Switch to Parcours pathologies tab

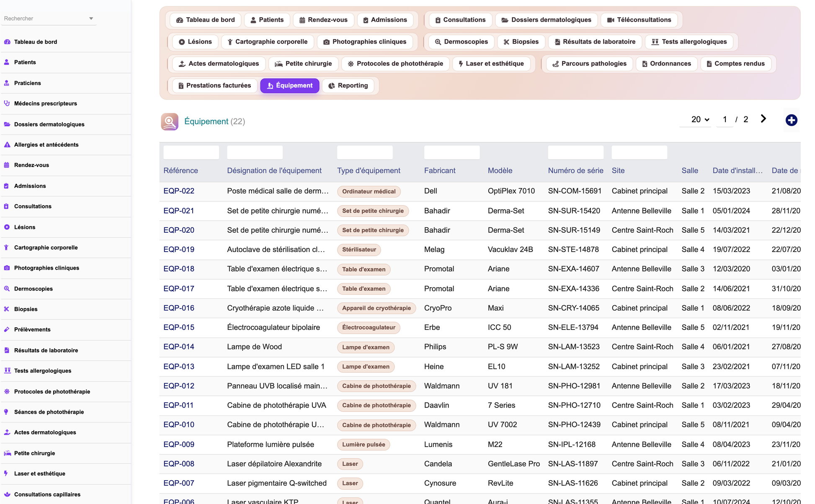tap(589, 64)
